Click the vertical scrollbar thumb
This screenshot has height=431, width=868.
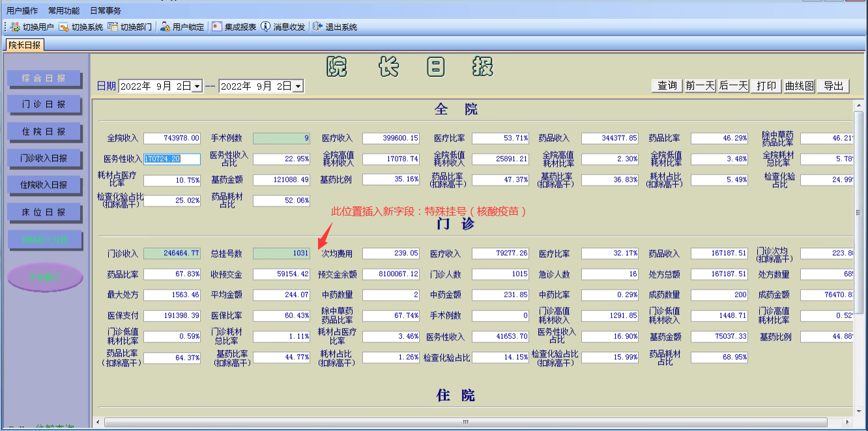click(x=858, y=212)
